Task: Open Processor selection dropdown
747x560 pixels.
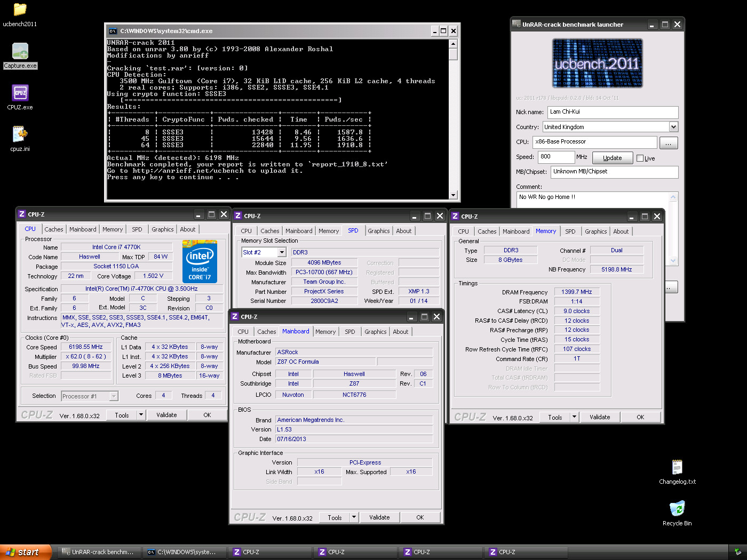Action: point(114,396)
